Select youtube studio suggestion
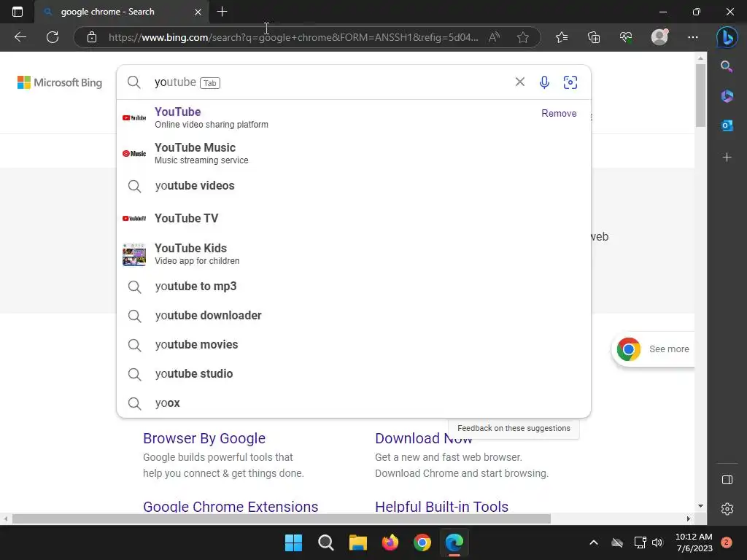The height and width of the screenshot is (560, 747). point(354,374)
